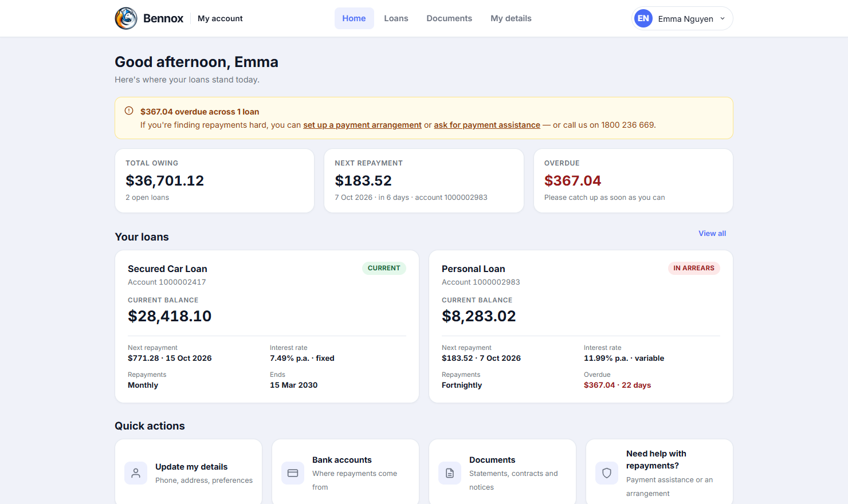Follow the 'set up a payment arrangement' link
Image resolution: width=848 pixels, height=504 pixels.
(x=362, y=125)
